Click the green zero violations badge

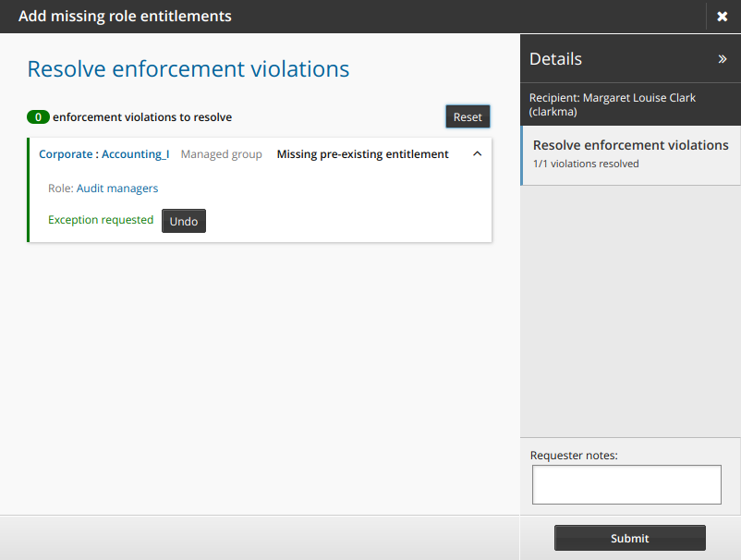click(x=38, y=117)
